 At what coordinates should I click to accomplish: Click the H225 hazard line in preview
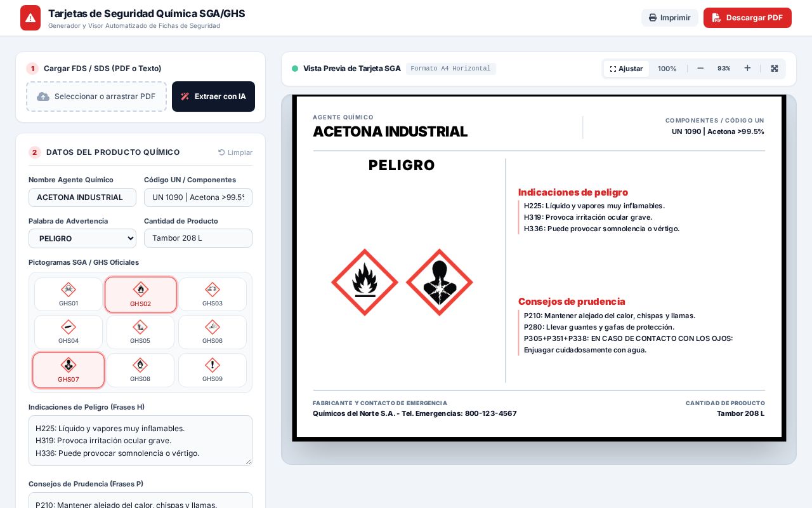coord(594,206)
